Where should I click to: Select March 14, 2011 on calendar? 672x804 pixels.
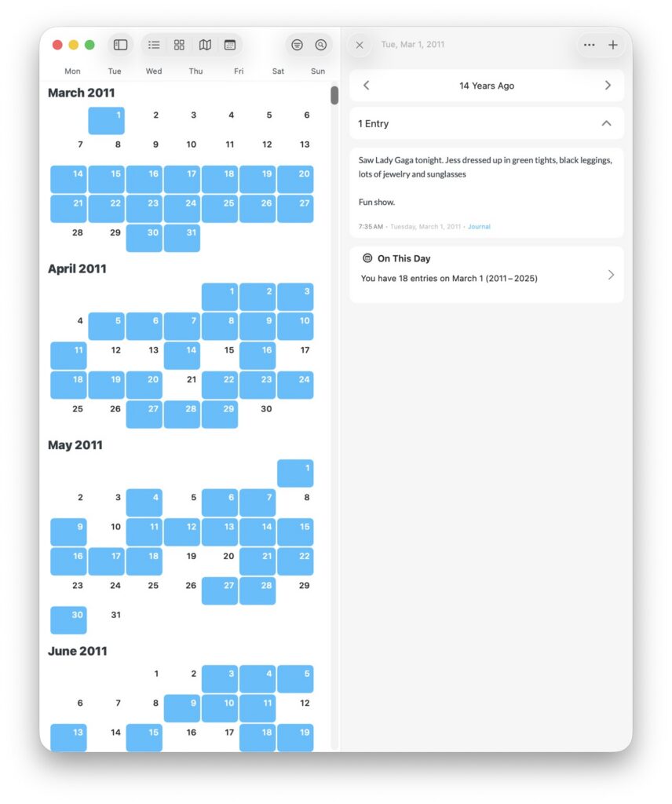click(69, 179)
